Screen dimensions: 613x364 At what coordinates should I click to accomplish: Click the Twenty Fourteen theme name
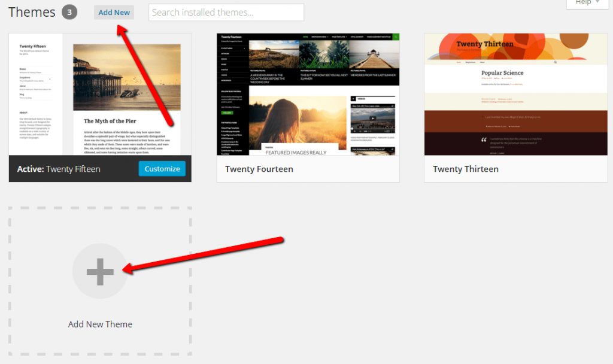point(259,169)
